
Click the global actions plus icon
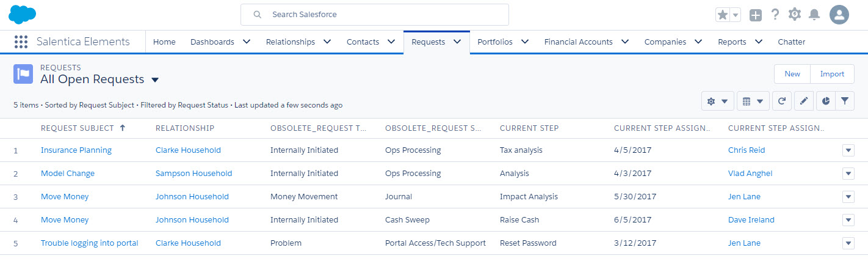[756, 15]
